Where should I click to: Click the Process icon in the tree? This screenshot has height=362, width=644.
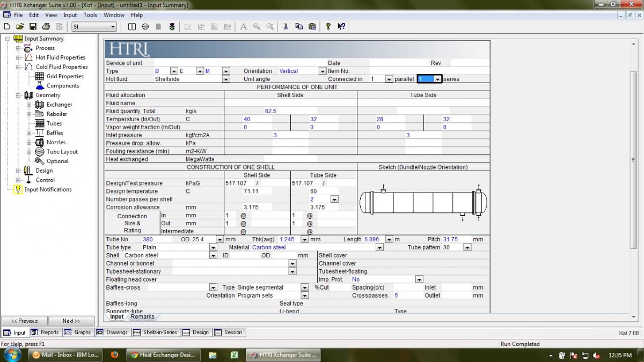pyautogui.click(x=28, y=48)
